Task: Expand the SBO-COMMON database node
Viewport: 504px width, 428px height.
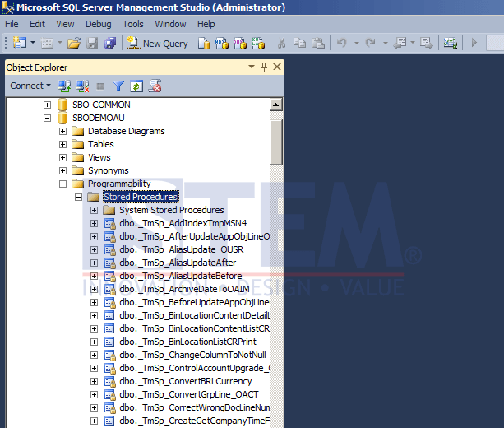Action: click(x=47, y=105)
